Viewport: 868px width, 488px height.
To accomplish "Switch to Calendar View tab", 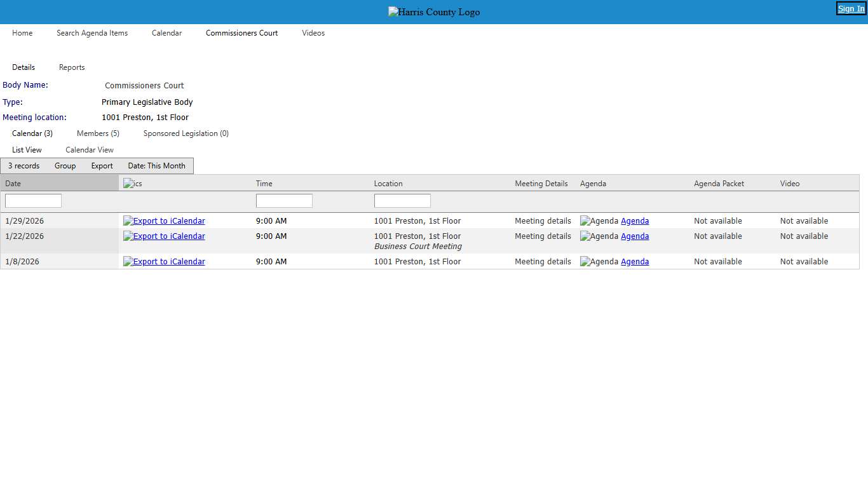I will tap(90, 150).
